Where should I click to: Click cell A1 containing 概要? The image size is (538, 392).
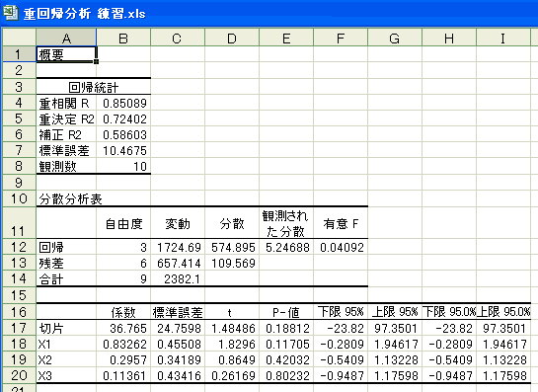pyautogui.click(x=66, y=54)
